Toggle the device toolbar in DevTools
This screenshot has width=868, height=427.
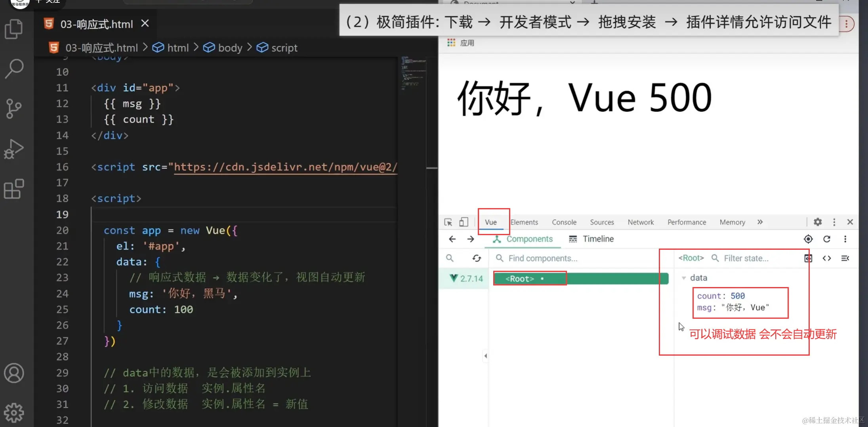coord(464,222)
